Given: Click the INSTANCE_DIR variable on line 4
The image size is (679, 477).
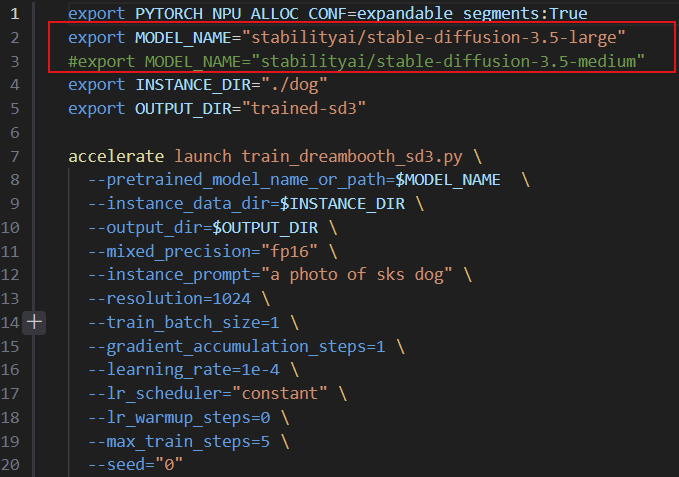Looking at the screenshot, I should pos(193,85).
